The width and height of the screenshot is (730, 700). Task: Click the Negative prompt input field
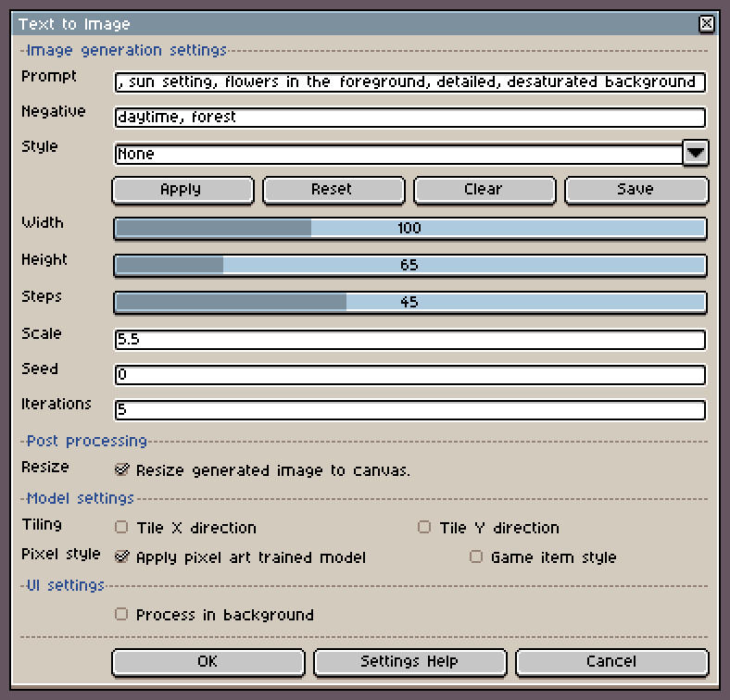click(x=409, y=118)
